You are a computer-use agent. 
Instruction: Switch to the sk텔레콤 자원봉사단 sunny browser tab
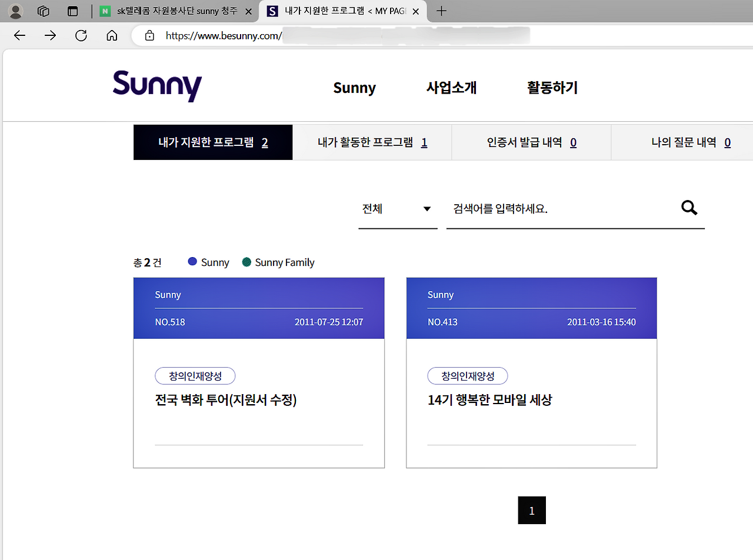pos(176,11)
